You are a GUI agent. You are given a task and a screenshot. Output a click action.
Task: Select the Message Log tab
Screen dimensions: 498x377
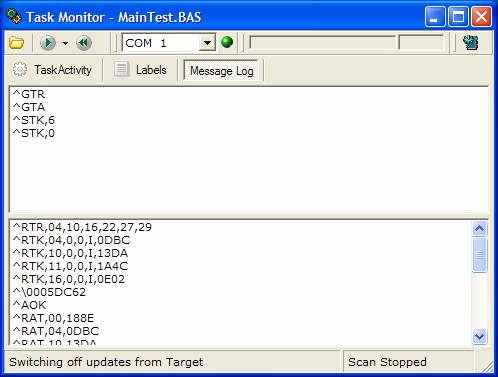pyautogui.click(x=221, y=71)
